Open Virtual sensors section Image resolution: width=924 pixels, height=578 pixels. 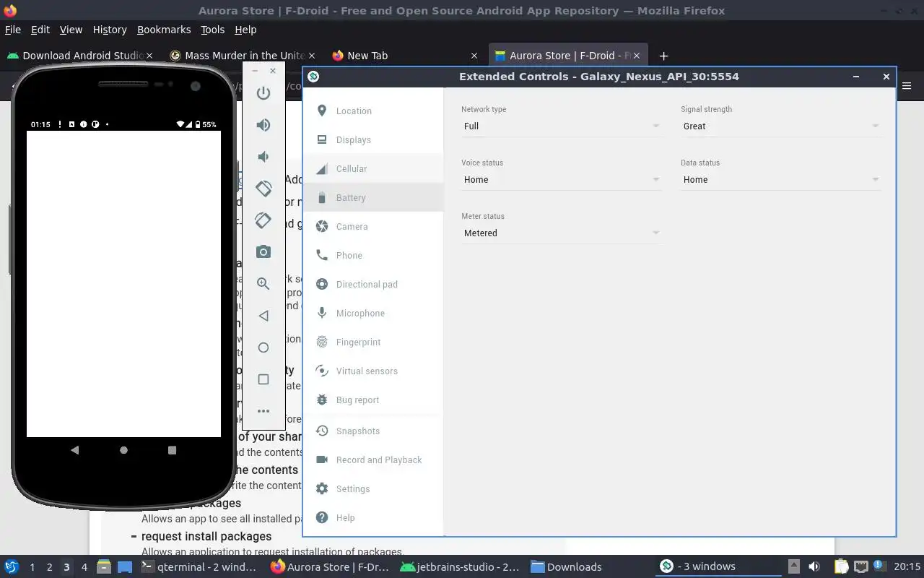[x=373, y=371]
